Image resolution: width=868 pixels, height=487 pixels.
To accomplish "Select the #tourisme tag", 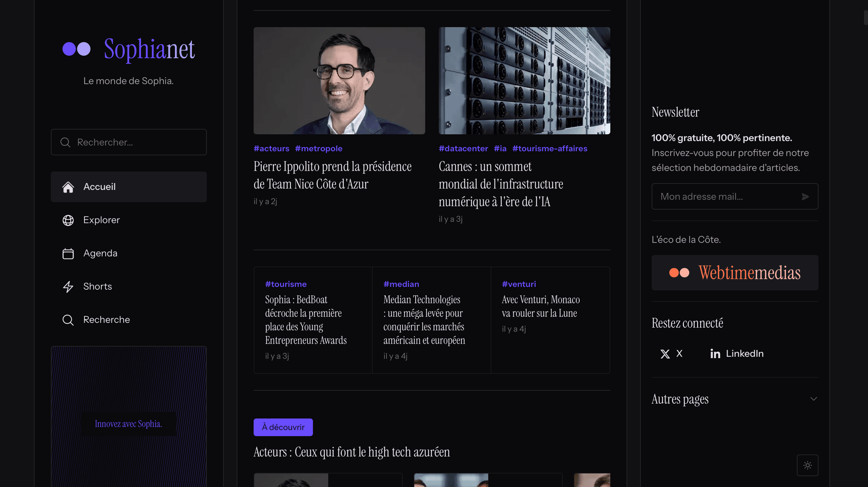I will 286,284.
